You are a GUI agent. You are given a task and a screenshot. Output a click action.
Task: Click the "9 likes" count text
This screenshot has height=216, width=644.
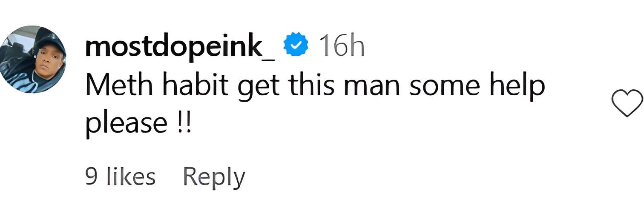120,176
